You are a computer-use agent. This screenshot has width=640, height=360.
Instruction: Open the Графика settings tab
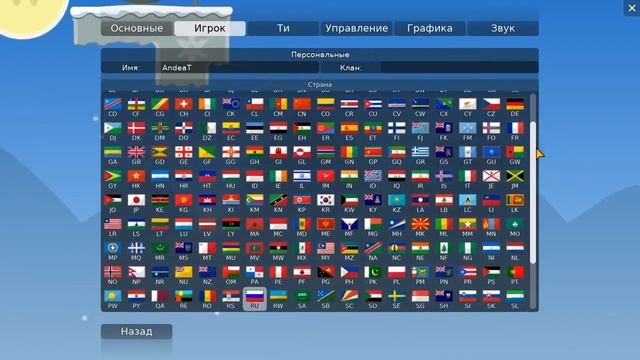click(x=429, y=28)
